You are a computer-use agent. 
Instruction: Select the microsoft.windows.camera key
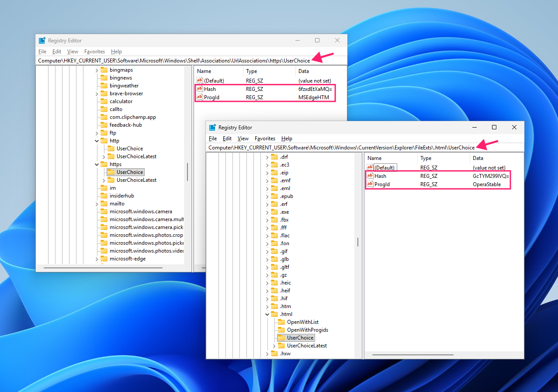click(x=141, y=212)
